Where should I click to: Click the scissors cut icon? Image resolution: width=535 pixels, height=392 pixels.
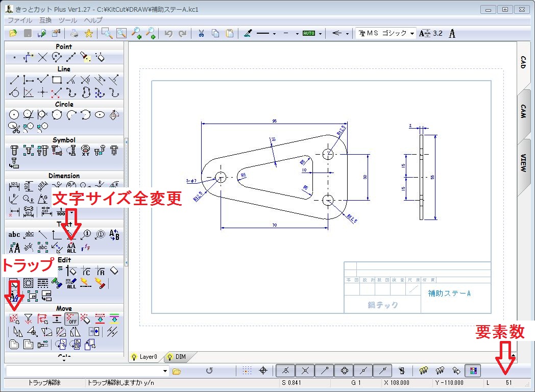(x=201, y=33)
